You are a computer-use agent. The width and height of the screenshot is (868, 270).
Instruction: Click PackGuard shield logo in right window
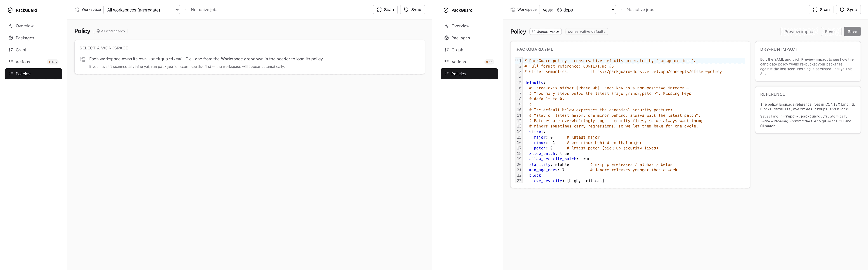click(x=446, y=10)
